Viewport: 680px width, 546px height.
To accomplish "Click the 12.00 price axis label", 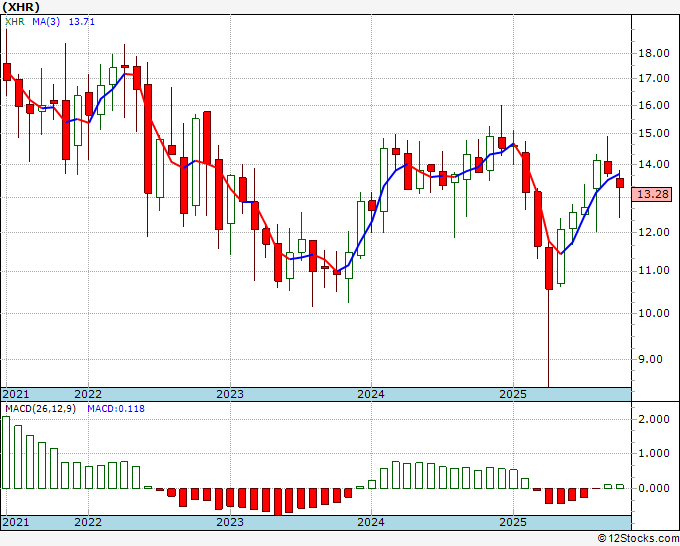I will [x=654, y=232].
